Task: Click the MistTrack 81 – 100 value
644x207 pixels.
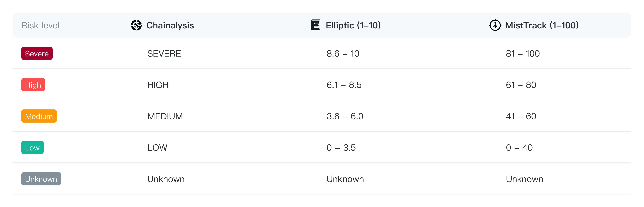Action: (523, 54)
